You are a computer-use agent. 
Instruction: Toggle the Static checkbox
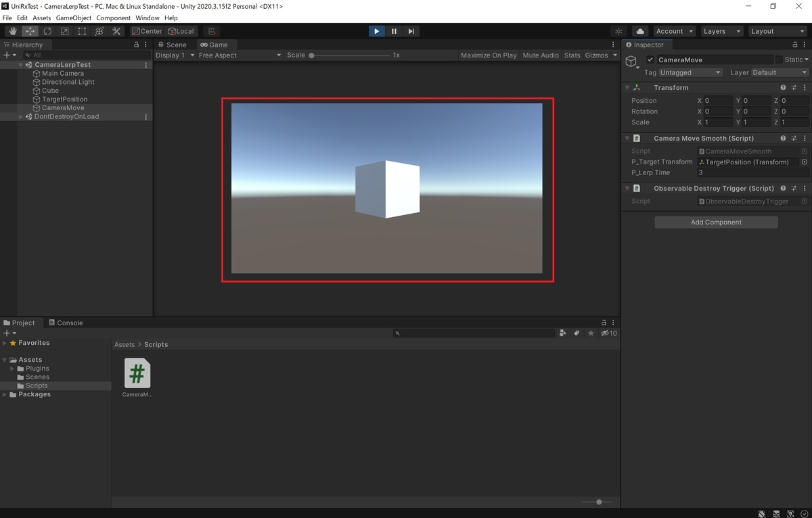click(x=779, y=60)
